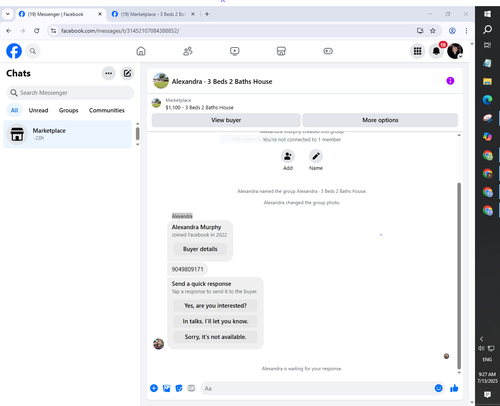Click the Aa message text field
Viewport: 500px width, 406px height.
(x=317, y=388)
